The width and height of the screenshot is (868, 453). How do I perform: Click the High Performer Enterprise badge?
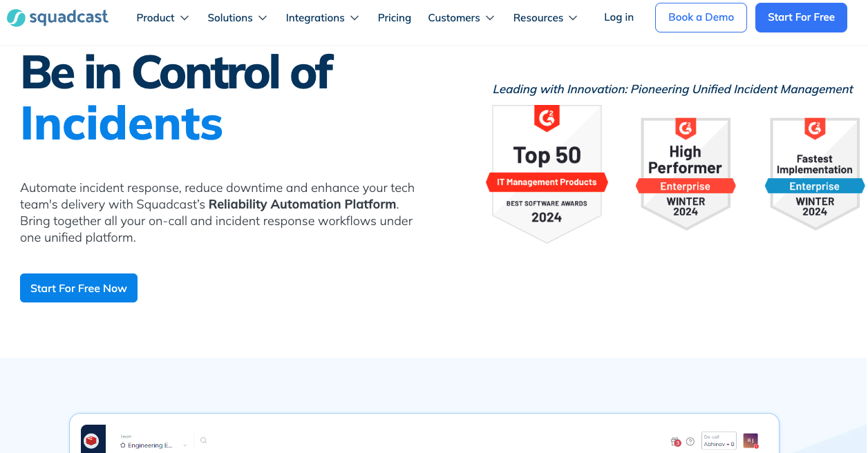(685, 173)
